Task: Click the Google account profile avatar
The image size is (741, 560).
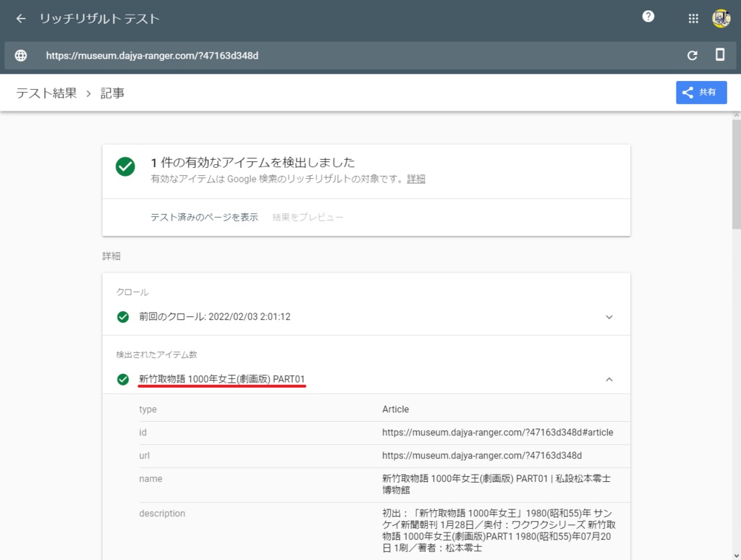Action: point(721,18)
